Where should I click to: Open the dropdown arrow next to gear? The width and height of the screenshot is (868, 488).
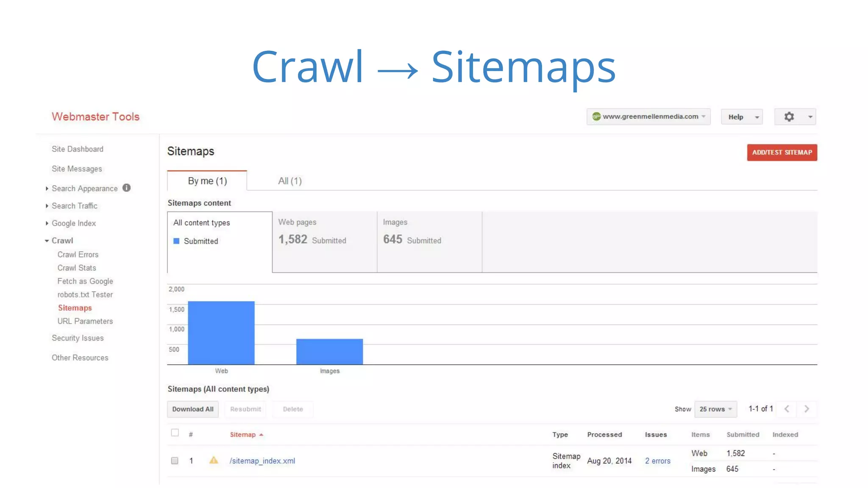tap(810, 117)
